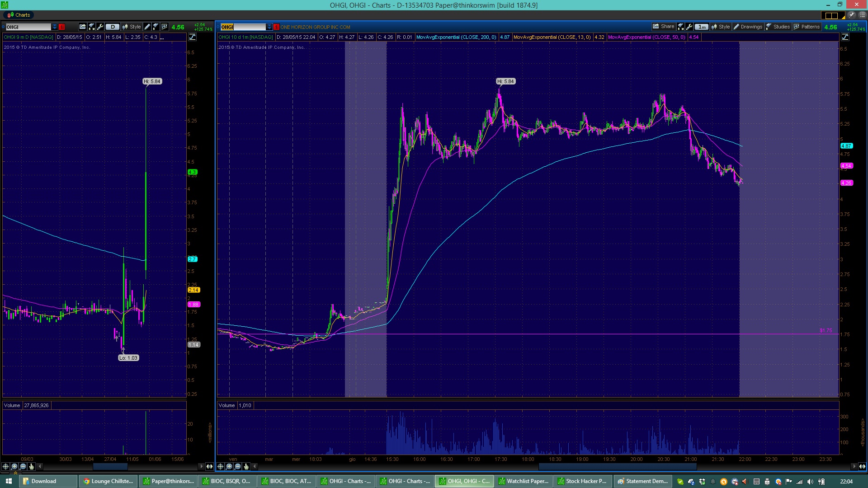
Task: Open the list options menu icon
Action: [x=862, y=15]
